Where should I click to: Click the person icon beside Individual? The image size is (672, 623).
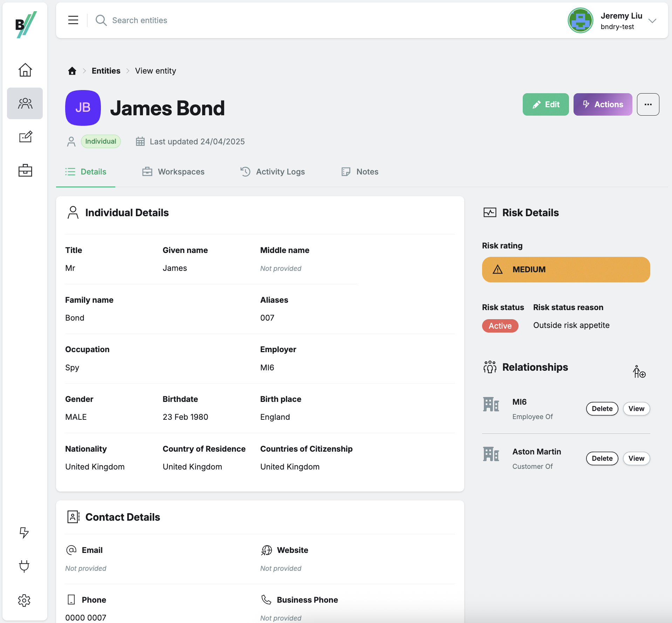point(71,142)
